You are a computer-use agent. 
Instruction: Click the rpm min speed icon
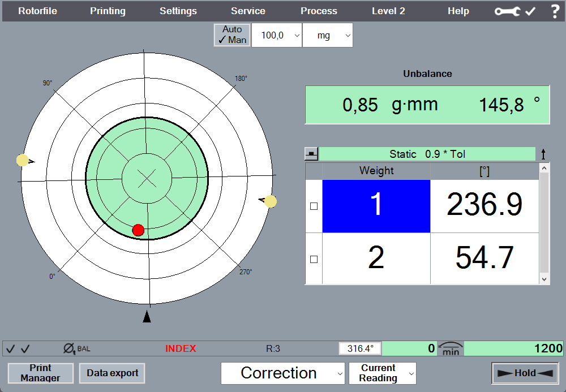[x=451, y=348]
